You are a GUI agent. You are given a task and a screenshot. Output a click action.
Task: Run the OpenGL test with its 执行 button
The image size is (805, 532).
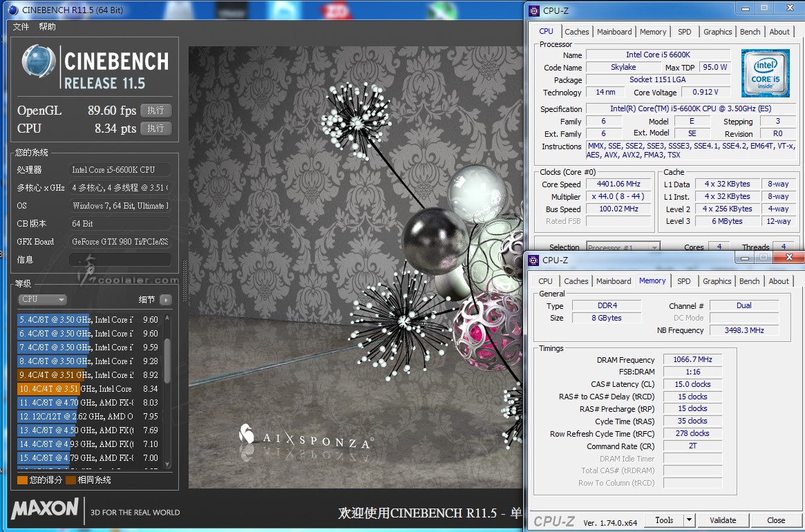(155, 111)
